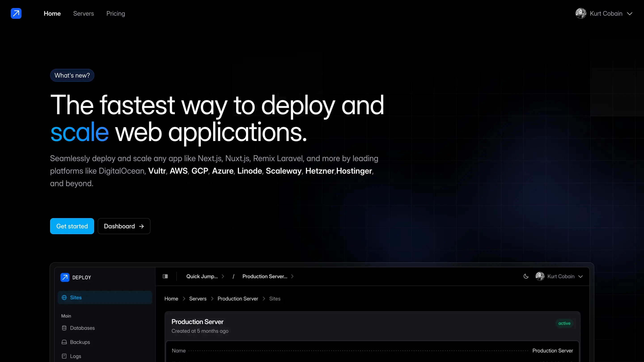Viewport: 644px width, 362px height.
Task: Click the Name field label
Action: tap(179, 351)
